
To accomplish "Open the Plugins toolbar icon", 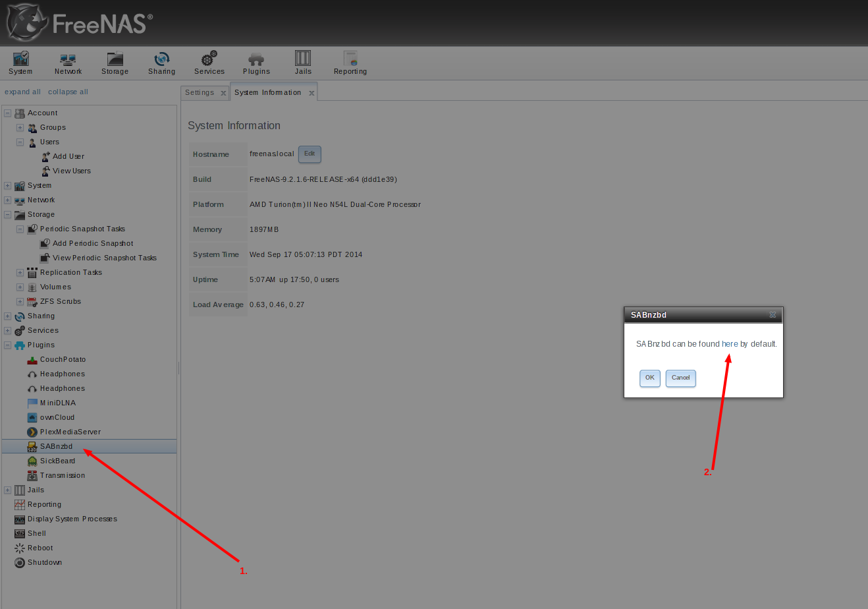I will [256, 63].
